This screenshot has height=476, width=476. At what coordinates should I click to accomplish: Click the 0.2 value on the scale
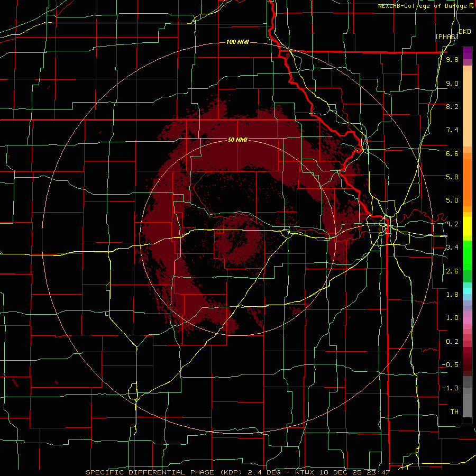(452, 342)
